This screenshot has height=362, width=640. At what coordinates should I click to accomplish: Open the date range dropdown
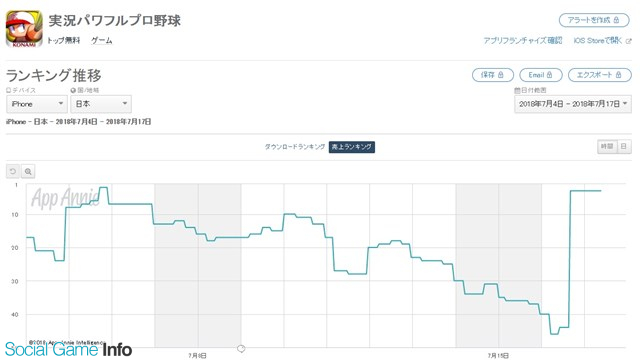point(573,104)
